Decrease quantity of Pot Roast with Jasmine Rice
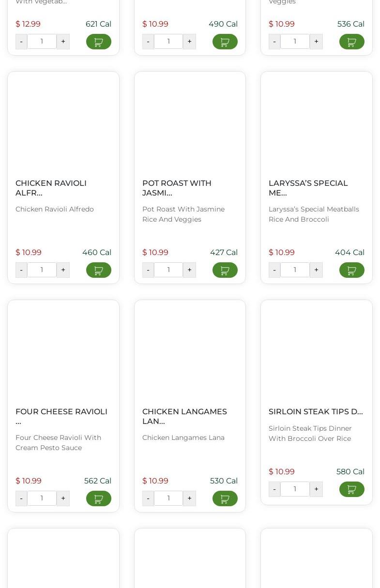 pos(148,270)
